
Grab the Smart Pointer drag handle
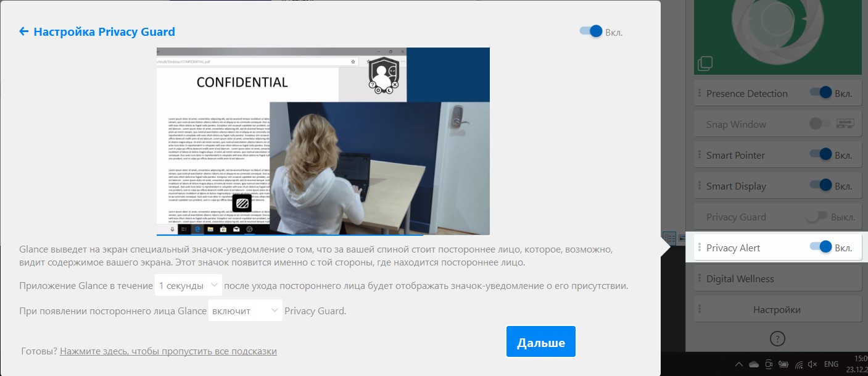[700, 155]
